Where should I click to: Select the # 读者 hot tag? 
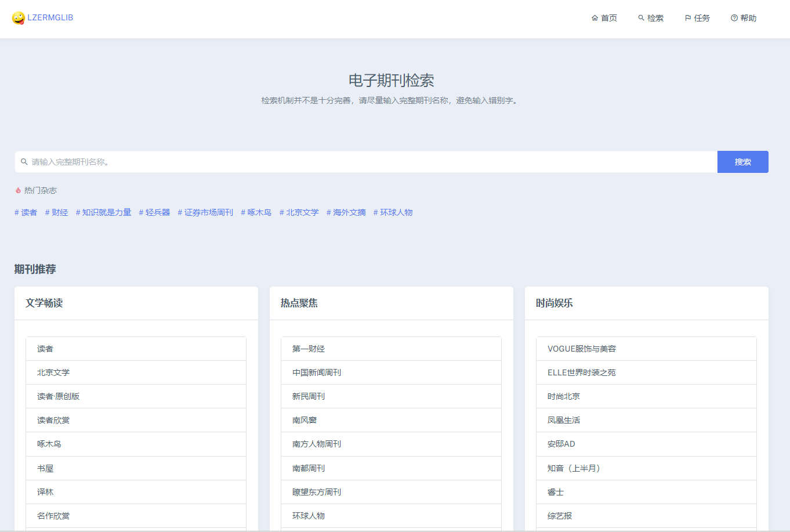coord(26,212)
